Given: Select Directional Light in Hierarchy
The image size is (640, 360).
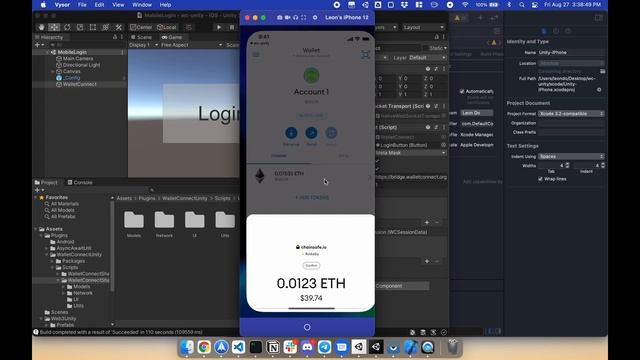Looking at the screenshot, I should coord(81,65).
